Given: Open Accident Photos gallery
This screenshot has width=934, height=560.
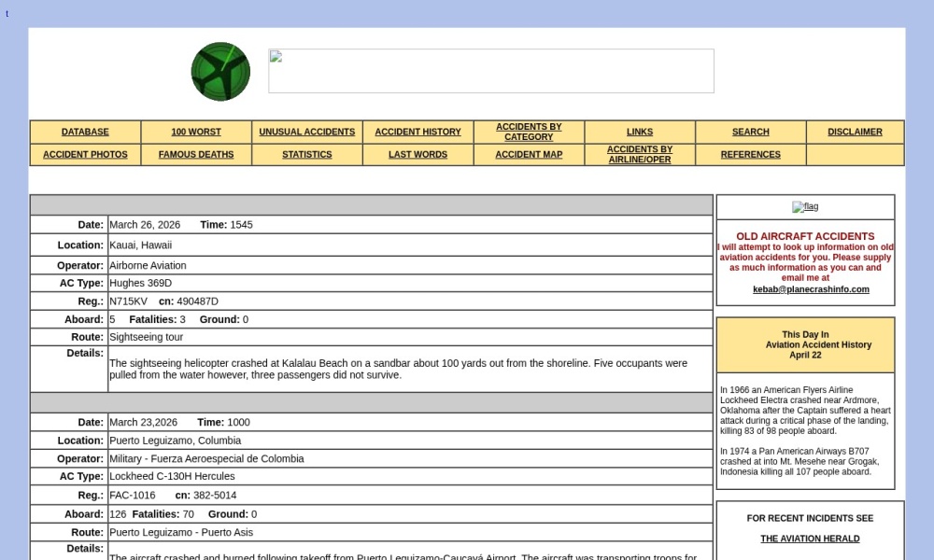Looking at the screenshot, I should tap(85, 155).
